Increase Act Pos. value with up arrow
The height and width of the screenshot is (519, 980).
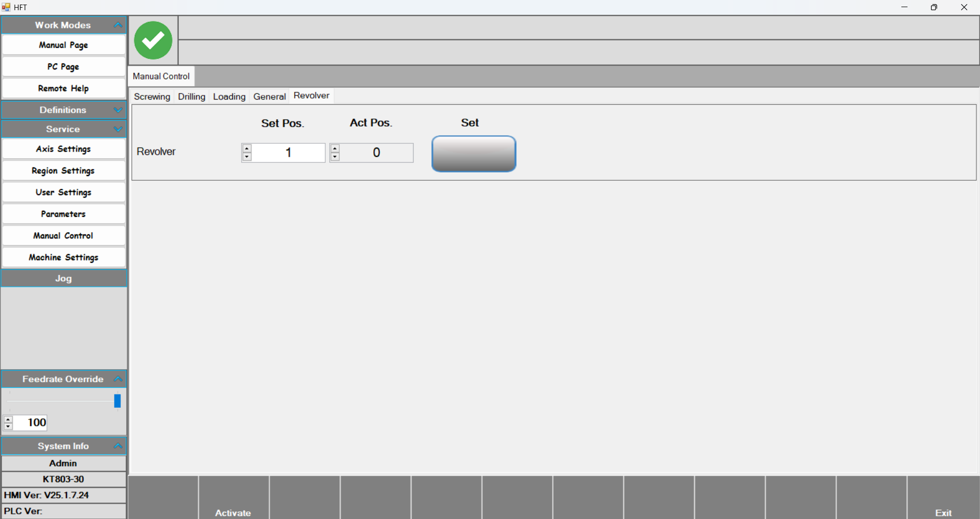click(x=335, y=149)
